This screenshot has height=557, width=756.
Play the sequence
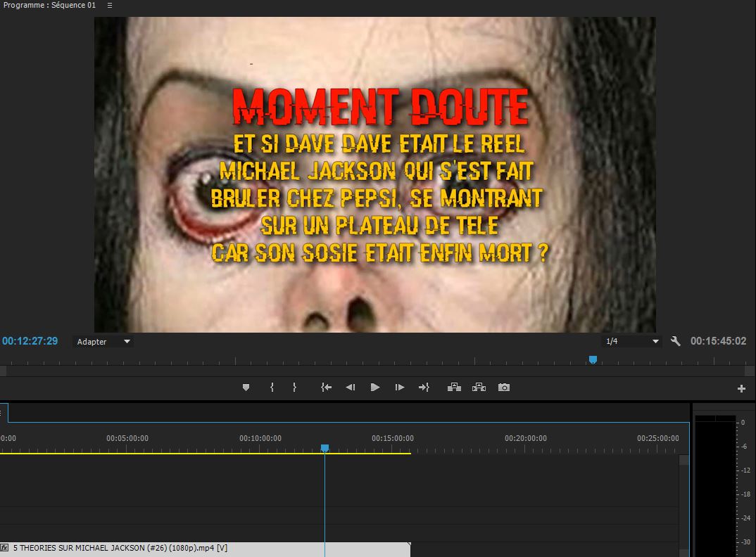[x=375, y=388]
